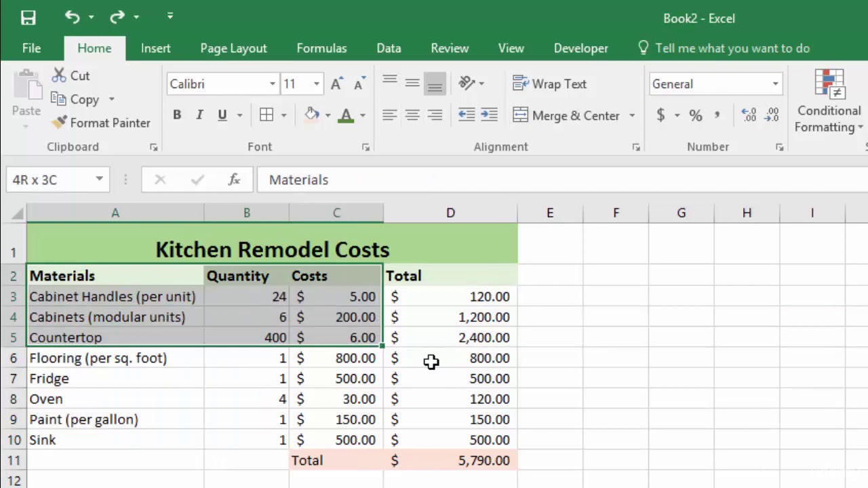Open the font size dropdown arrow

(316, 84)
